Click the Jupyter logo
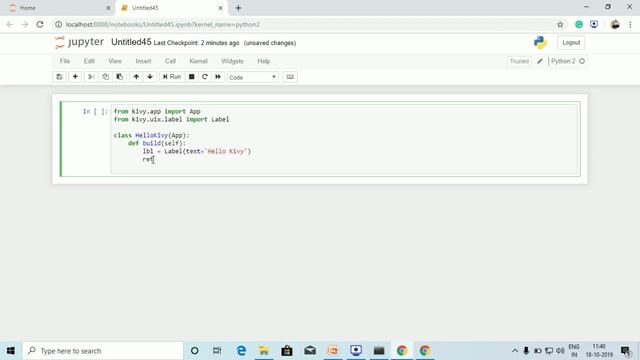640x360 pixels. 79,42
